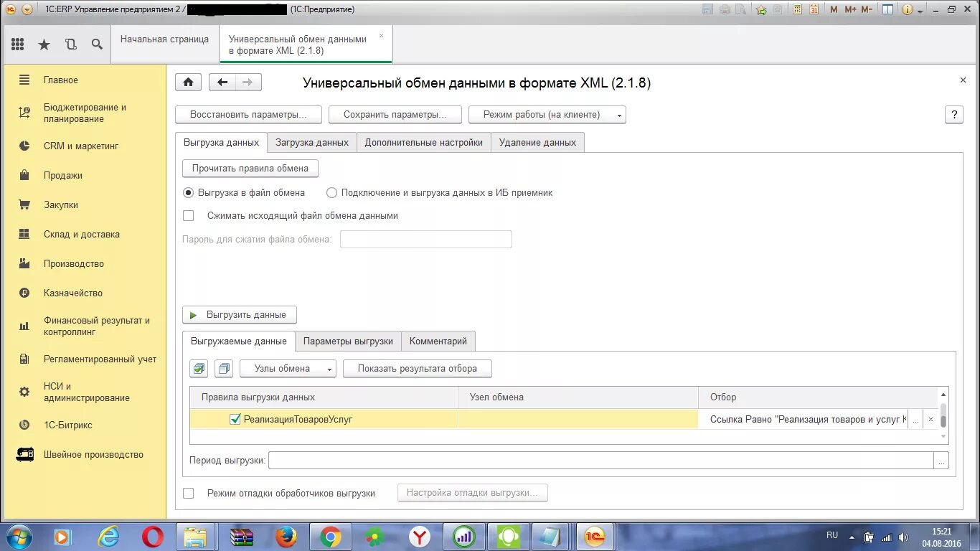The width and height of the screenshot is (980, 551).
Task: Enable Сжимать исходящий файл обмена данными
Action: point(189,215)
